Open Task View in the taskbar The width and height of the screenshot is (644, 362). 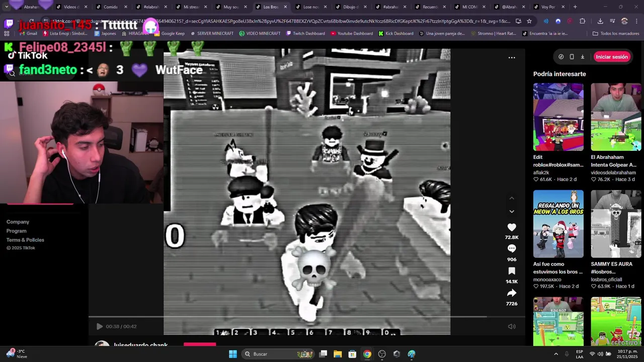tap(323, 354)
